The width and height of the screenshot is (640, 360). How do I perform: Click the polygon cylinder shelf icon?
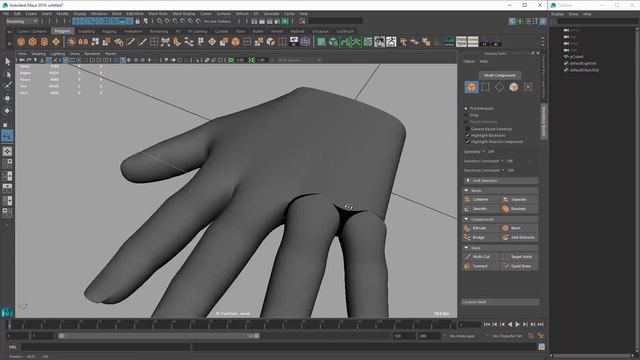[44, 42]
